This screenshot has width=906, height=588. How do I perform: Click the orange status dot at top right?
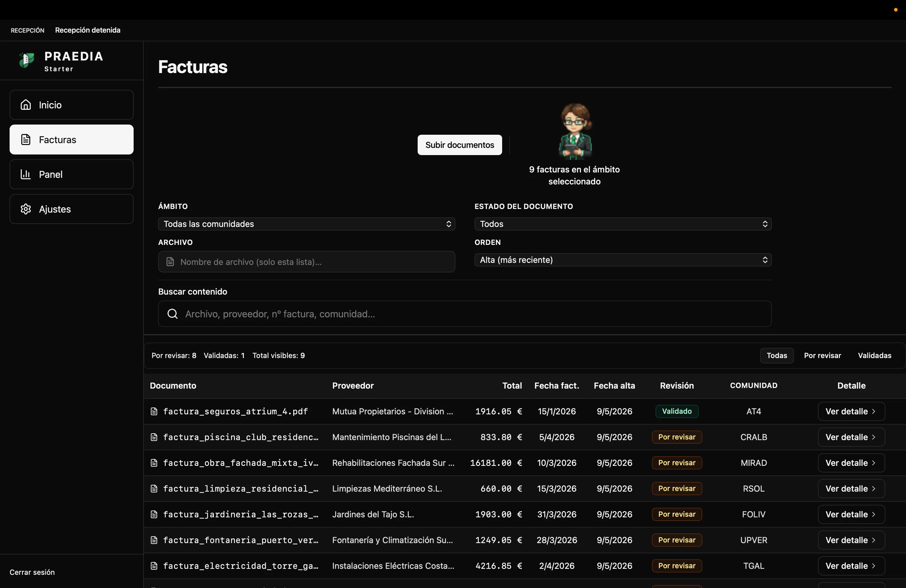[896, 10]
